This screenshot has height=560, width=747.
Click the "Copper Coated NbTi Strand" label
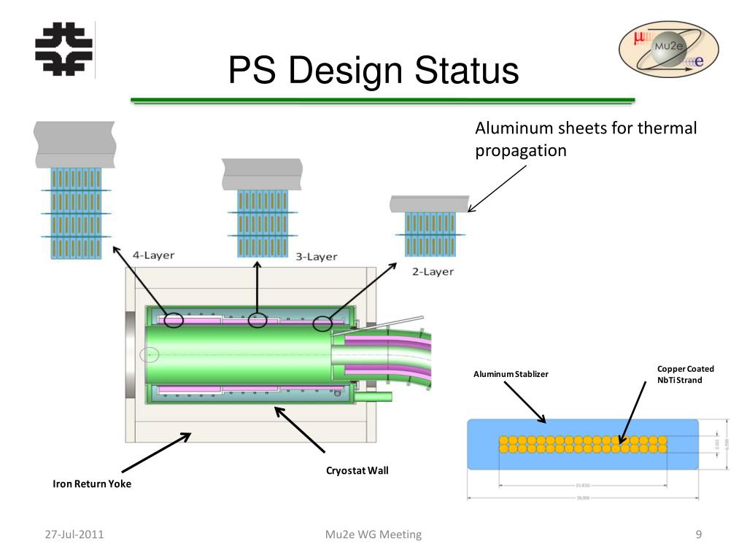(685, 374)
